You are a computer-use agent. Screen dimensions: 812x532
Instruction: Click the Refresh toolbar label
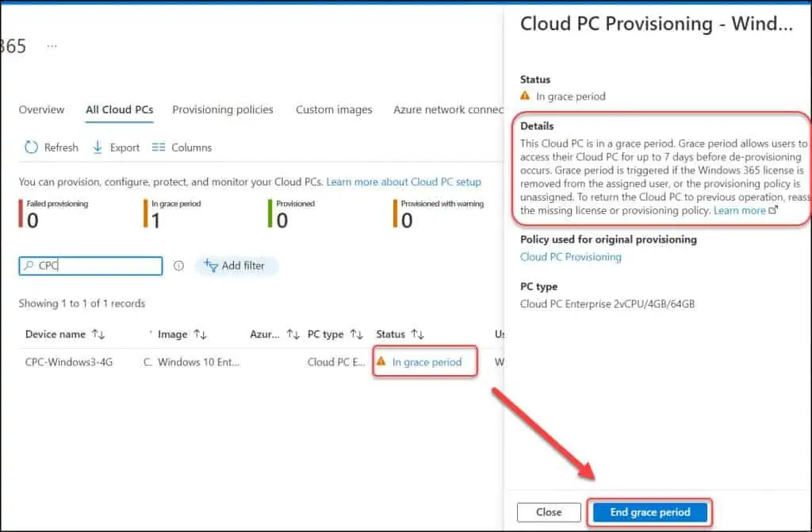coord(61,147)
